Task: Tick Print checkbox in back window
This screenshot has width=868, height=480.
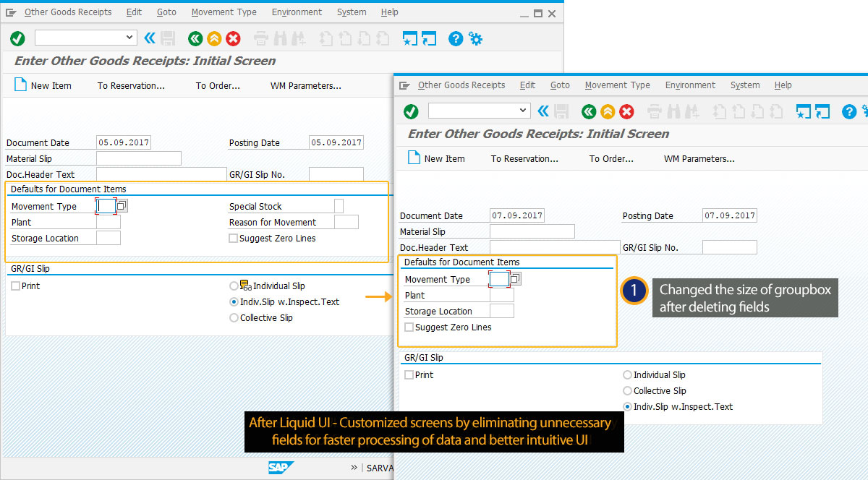Action: [x=15, y=286]
